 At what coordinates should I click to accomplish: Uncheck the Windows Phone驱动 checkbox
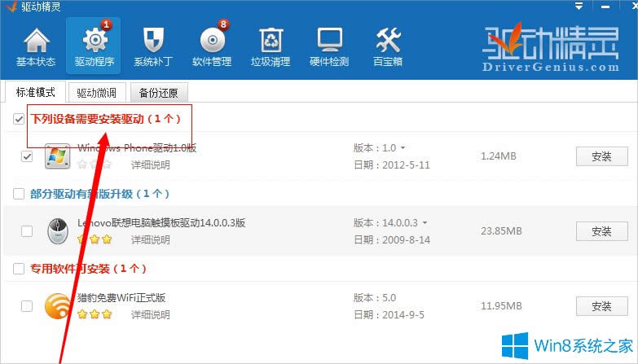pos(27,156)
